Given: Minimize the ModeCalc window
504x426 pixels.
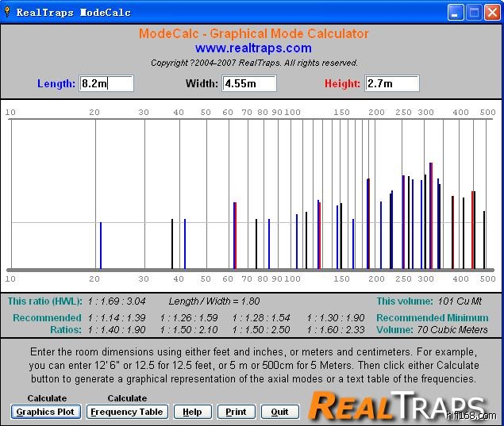Looking at the screenshot, I should (456, 12).
